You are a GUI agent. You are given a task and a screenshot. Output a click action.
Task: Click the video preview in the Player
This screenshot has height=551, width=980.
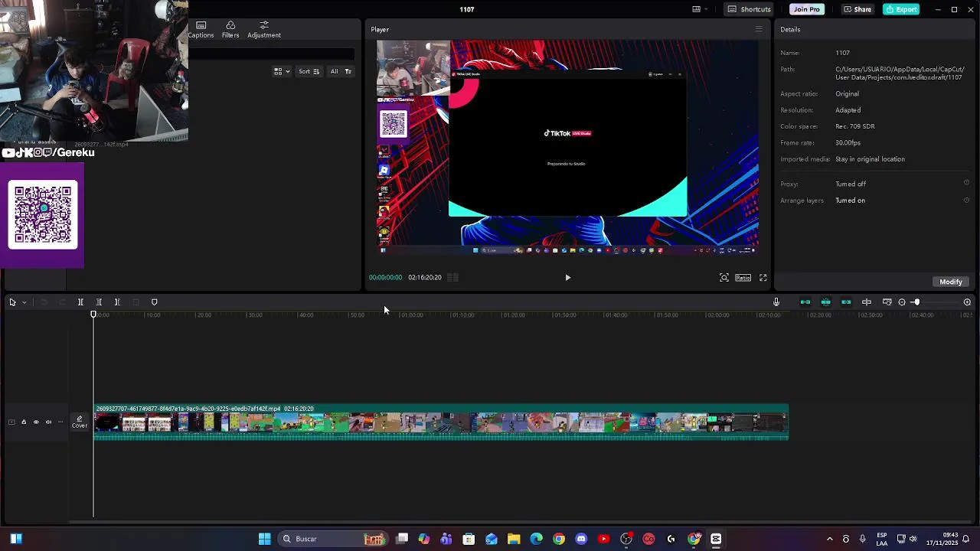(567, 148)
